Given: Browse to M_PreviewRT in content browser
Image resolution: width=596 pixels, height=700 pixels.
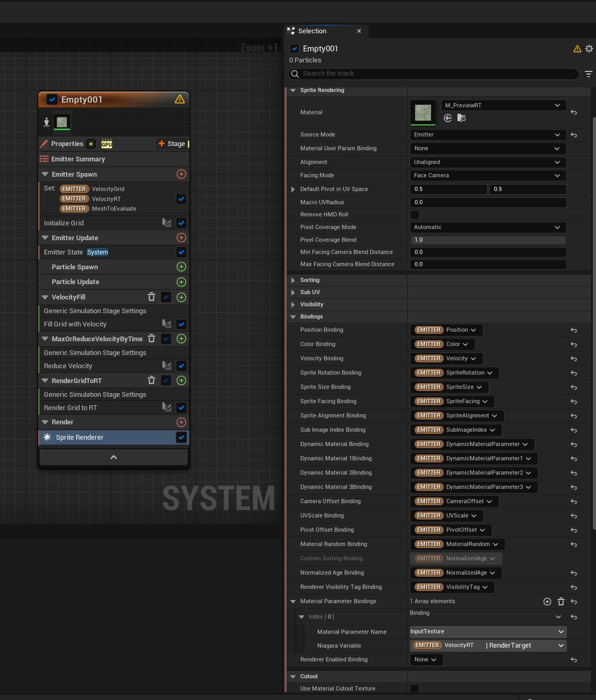Looking at the screenshot, I should coord(462,118).
